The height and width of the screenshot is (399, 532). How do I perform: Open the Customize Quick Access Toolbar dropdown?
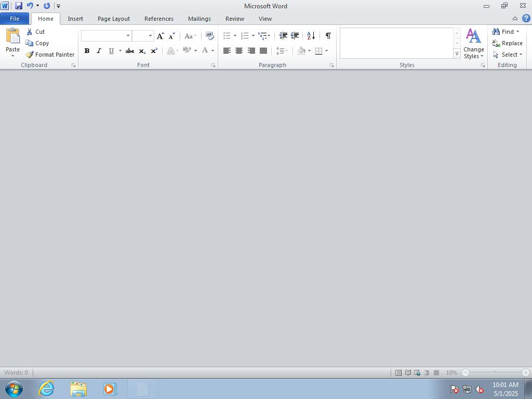click(x=58, y=6)
